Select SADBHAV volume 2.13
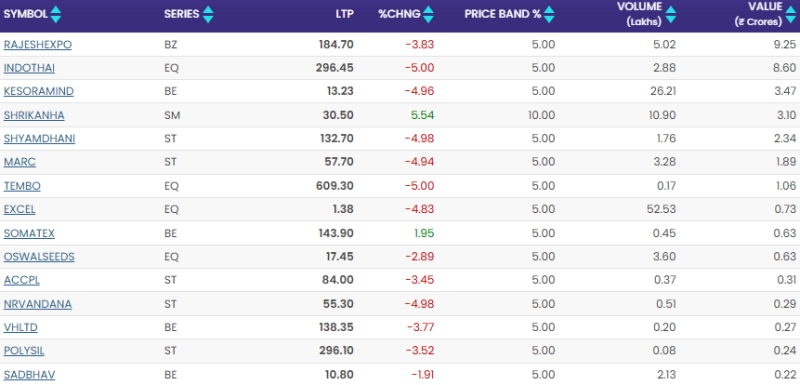Viewport: 800px width, 385px height. [x=667, y=375]
